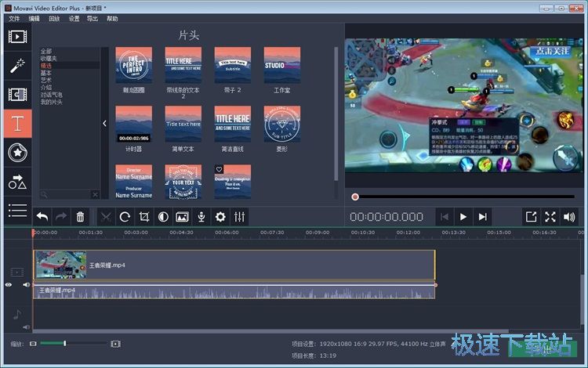
Task: Detach preview window with export icon
Action: click(531, 217)
